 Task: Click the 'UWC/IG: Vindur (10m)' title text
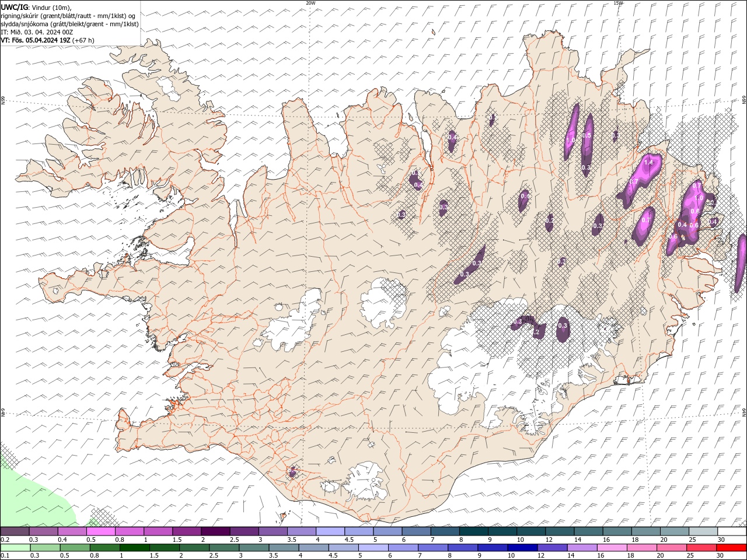pos(36,7)
